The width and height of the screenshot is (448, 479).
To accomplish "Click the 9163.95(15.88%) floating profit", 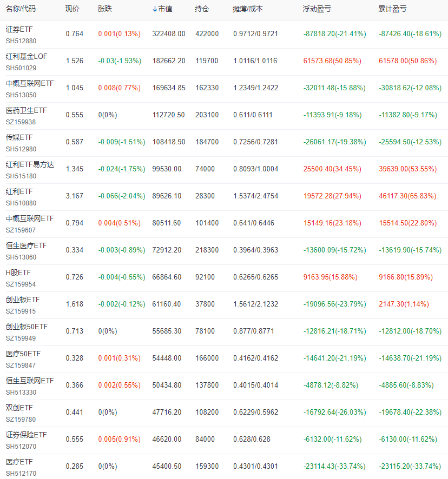I will 330,277.
